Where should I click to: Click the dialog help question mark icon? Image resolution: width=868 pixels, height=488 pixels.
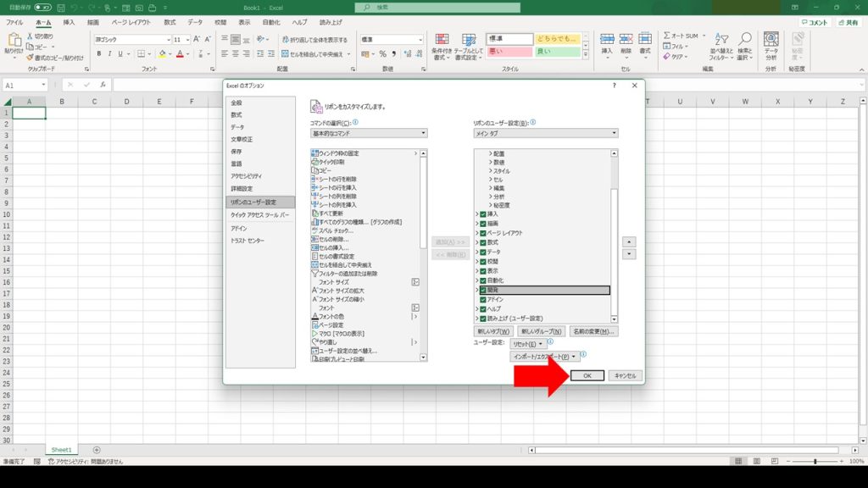pyautogui.click(x=614, y=86)
